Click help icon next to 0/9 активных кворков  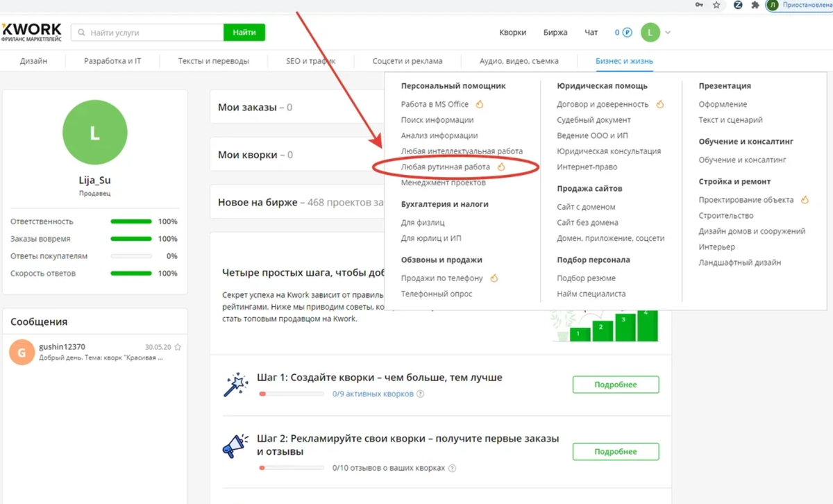tap(420, 394)
